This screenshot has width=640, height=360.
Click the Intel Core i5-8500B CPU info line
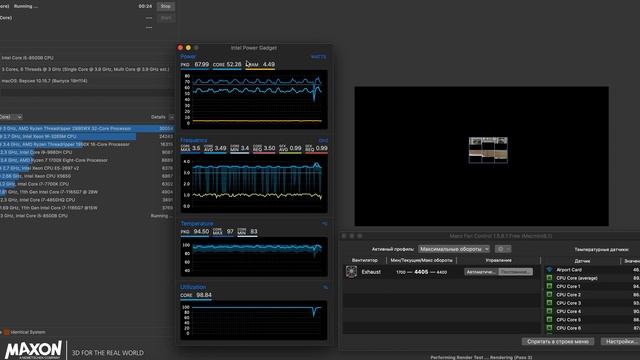click(27, 58)
